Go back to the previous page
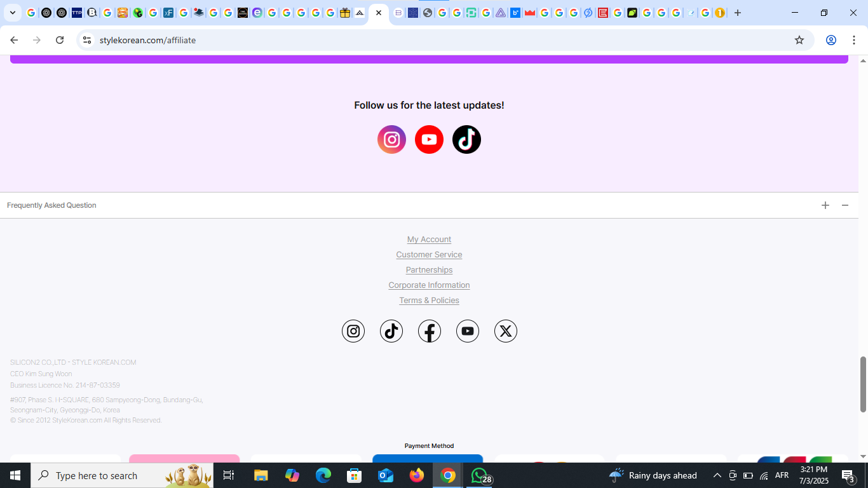 14,40
